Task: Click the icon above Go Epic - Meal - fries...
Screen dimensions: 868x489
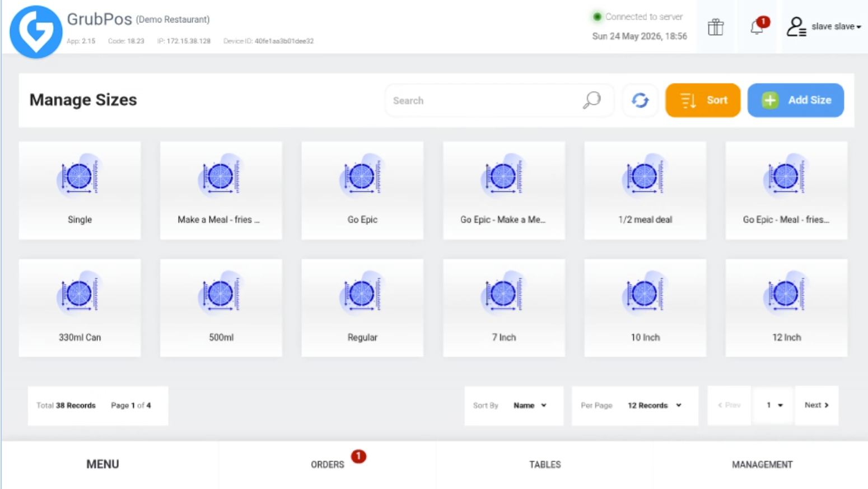Action: pyautogui.click(x=786, y=176)
